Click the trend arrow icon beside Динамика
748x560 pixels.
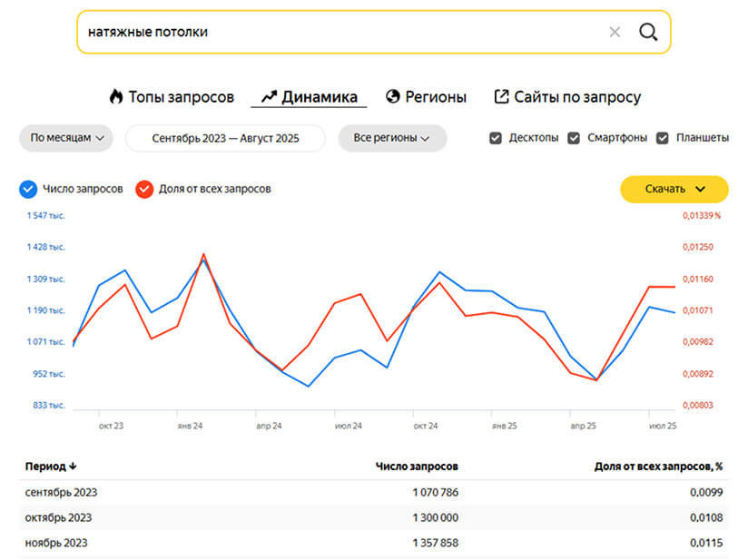coord(268,96)
